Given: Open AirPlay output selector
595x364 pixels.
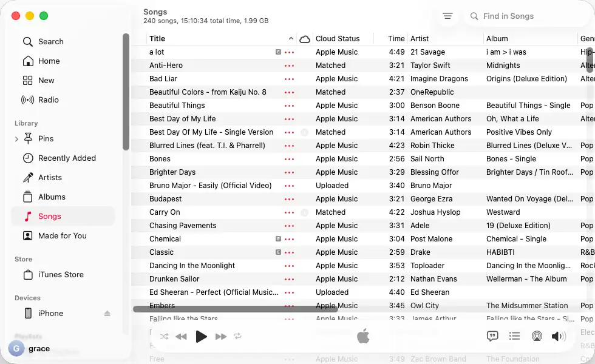Looking at the screenshot, I should [537, 336].
